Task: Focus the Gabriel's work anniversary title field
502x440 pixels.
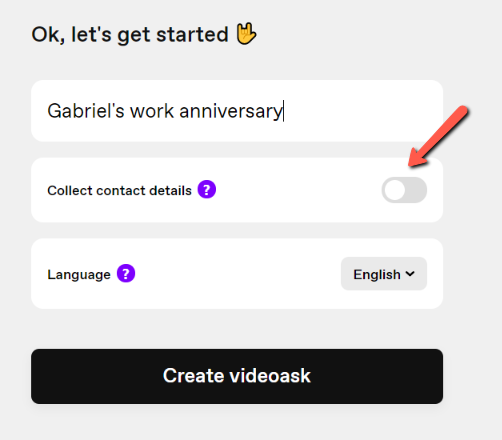Action: pos(237,111)
